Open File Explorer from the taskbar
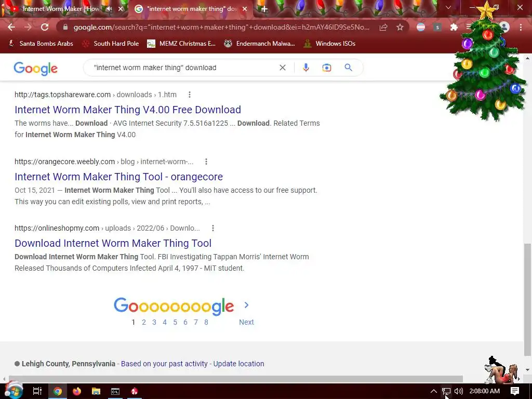The height and width of the screenshot is (399, 532). tap(96, 391)
